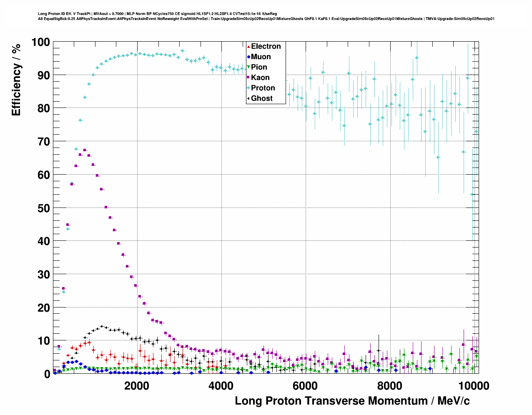This screenshot has height=415, width=532.
Task: Click the green Pion triangle legend marker
Action: tap(248, 67)
